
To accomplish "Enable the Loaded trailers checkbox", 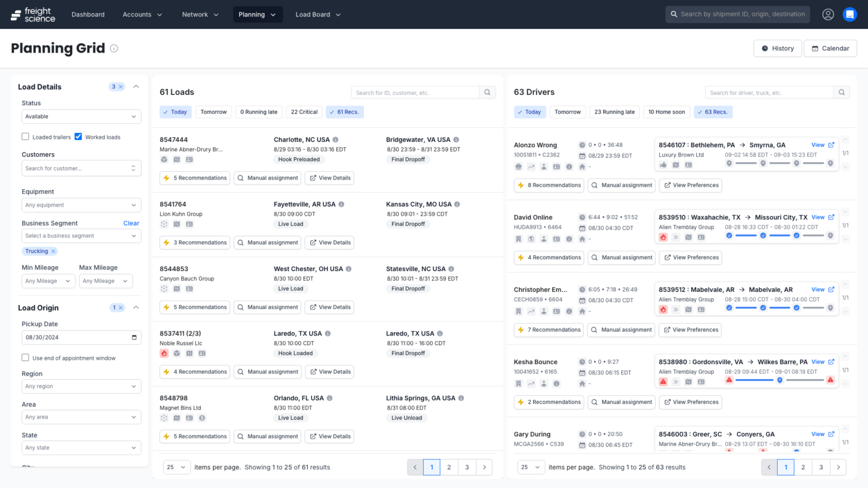I will point(25,136).
